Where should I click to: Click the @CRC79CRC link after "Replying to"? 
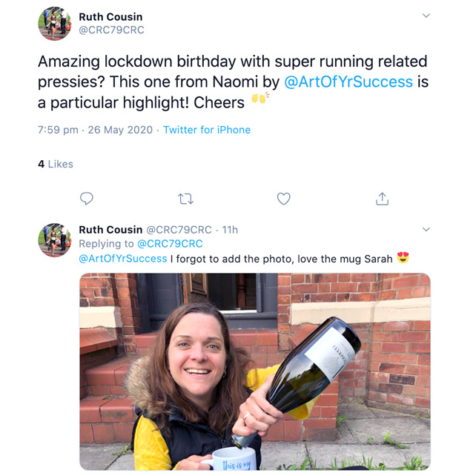tap(170, 244)
